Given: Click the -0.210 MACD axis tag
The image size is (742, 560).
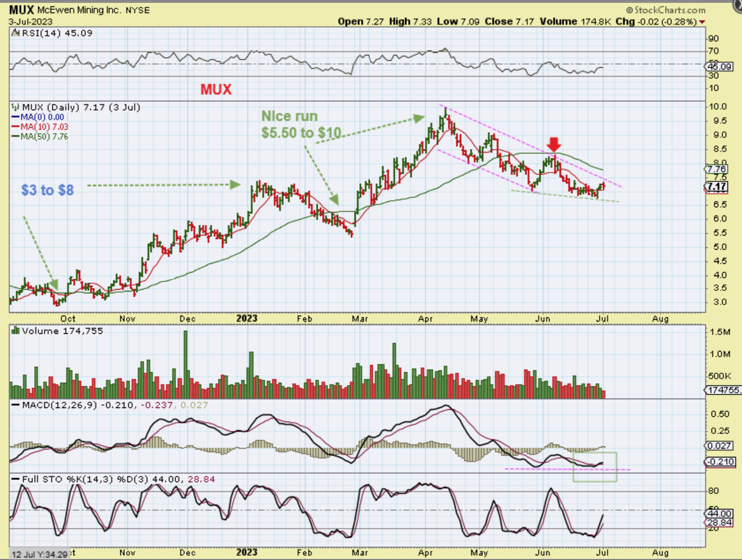Looking at the screenshot, I should coord(720,462).
